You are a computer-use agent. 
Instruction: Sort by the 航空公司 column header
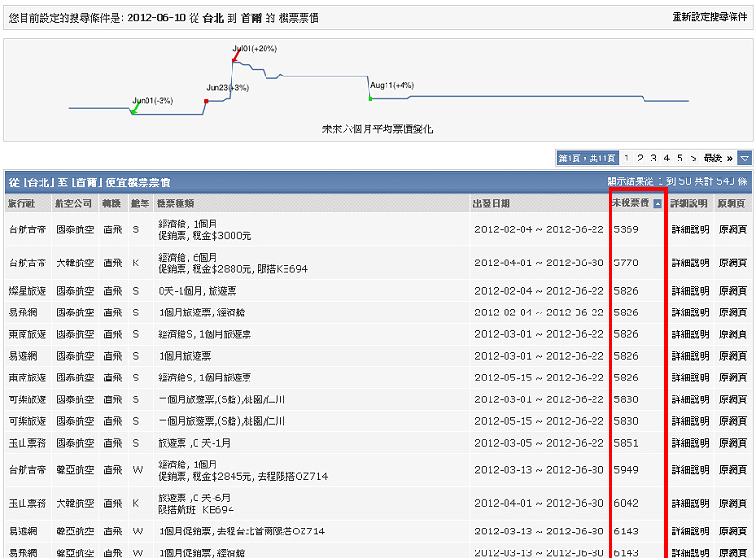74,203
